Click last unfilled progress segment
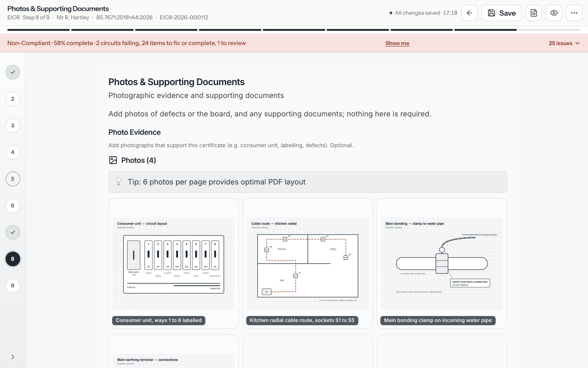Image resolution: width=588 pixels, height=368 pixels. click(x=549, y=30)
